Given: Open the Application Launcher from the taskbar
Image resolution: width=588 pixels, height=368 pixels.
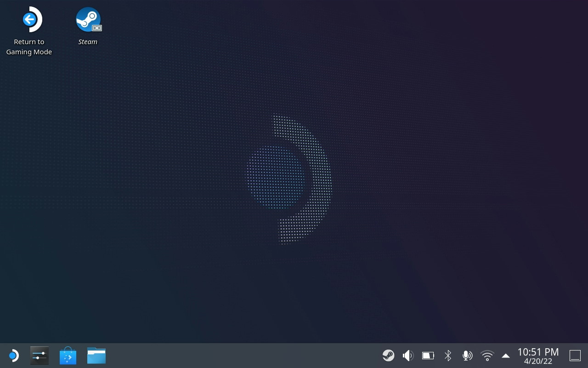Looking at the screenshot, I should click(13, 356).
